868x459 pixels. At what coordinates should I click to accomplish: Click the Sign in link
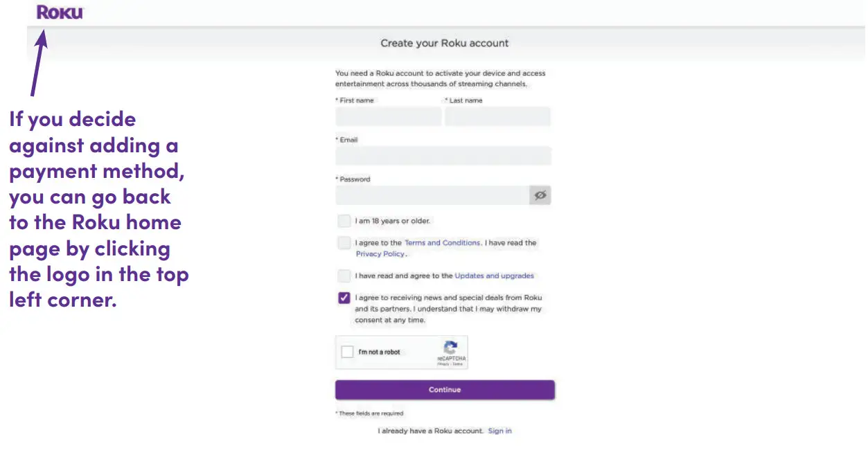(499, 431)
